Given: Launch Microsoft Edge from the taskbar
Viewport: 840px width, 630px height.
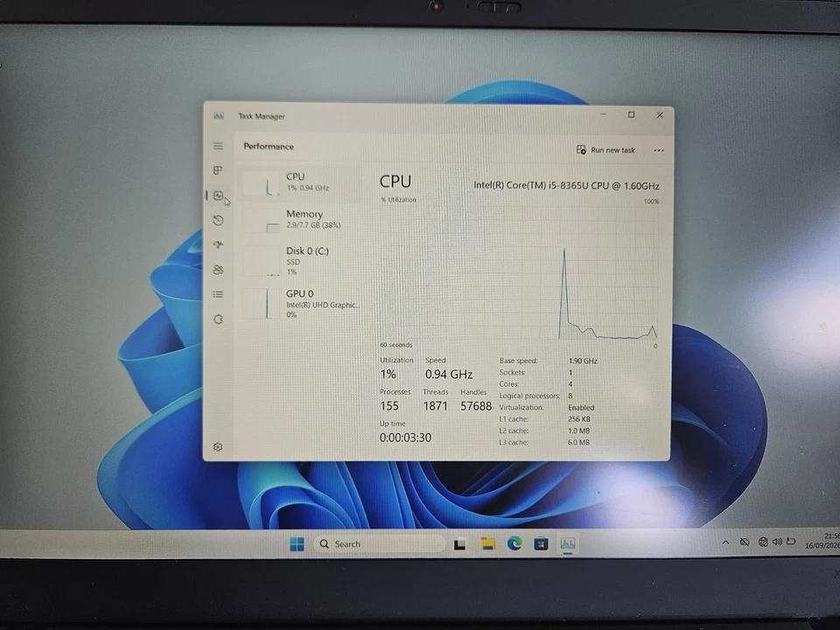Looking at the screenshot, I should coord(514,543).
